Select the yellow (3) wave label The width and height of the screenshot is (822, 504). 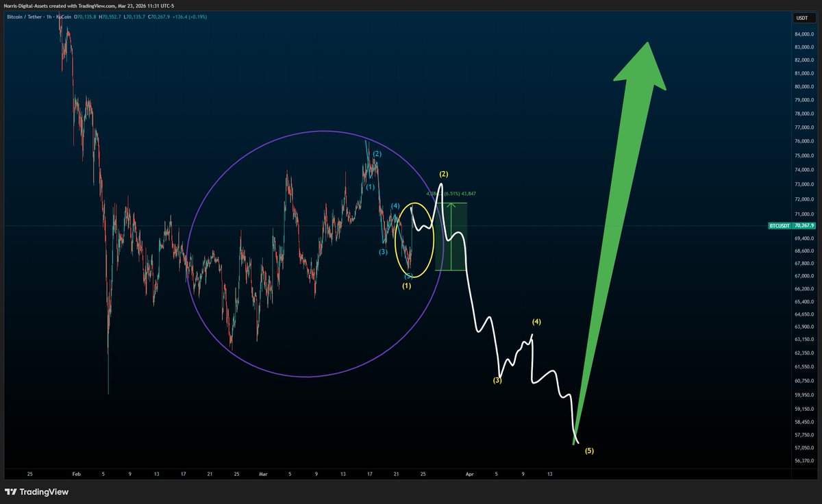point(497,379)
